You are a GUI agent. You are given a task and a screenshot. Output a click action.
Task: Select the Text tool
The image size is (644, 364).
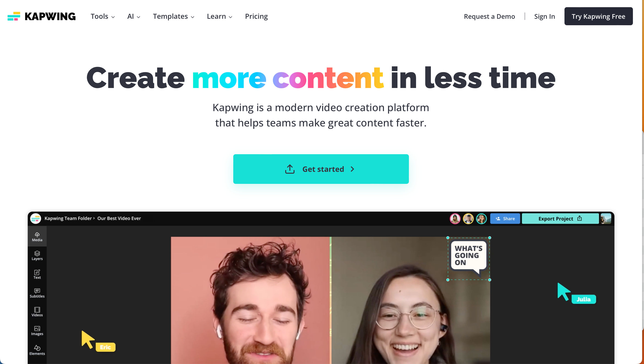[37, 274]
